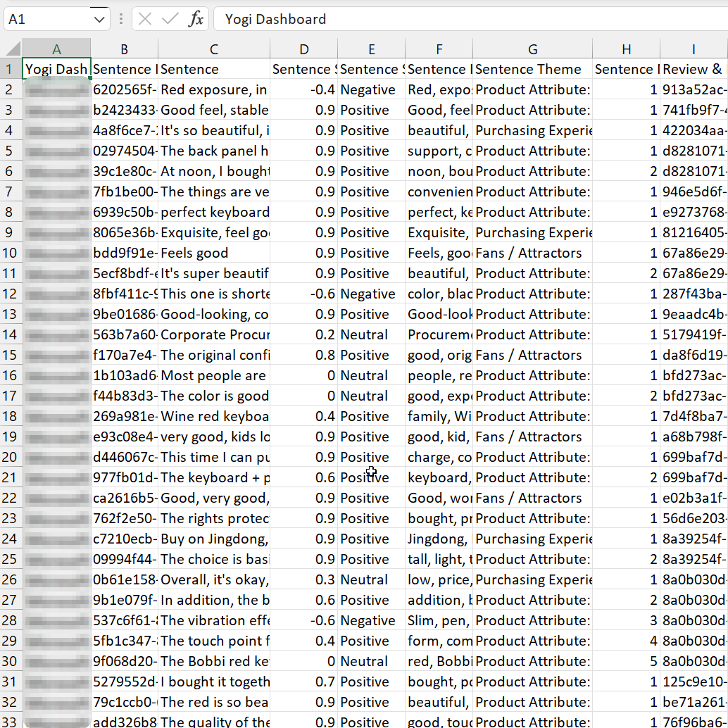728x728 pixels.
Task: Select column B header
Action: (x=124, y=49)
